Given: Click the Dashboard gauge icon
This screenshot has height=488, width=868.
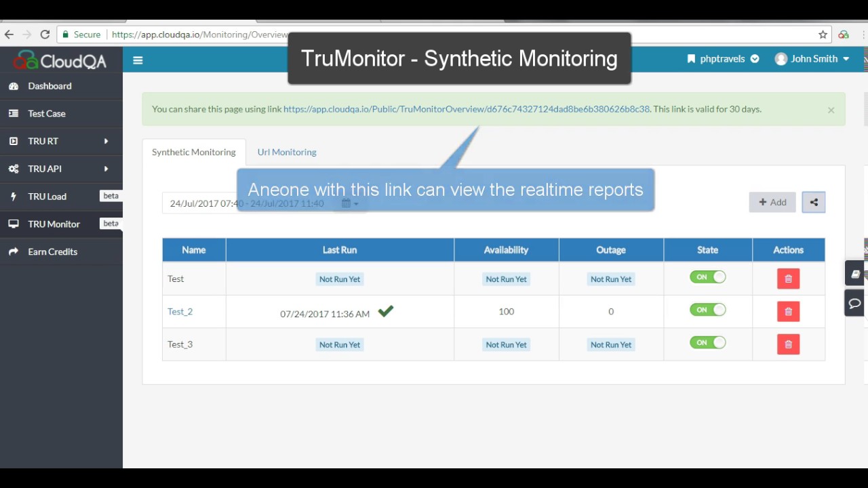Looking at the screenshot, I should click(x=14, y=86).
